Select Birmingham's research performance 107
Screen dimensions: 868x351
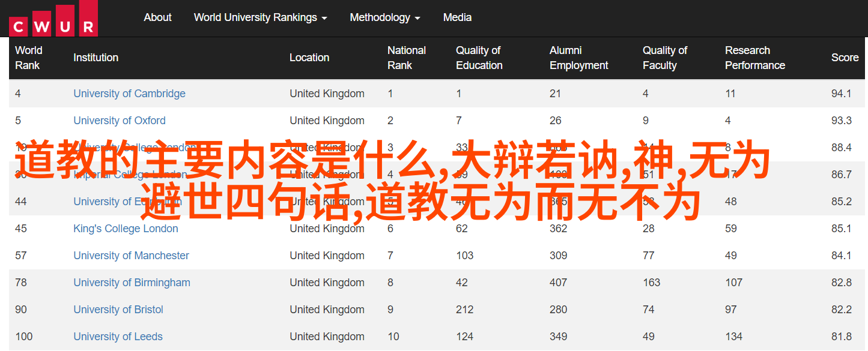point(734,283)
